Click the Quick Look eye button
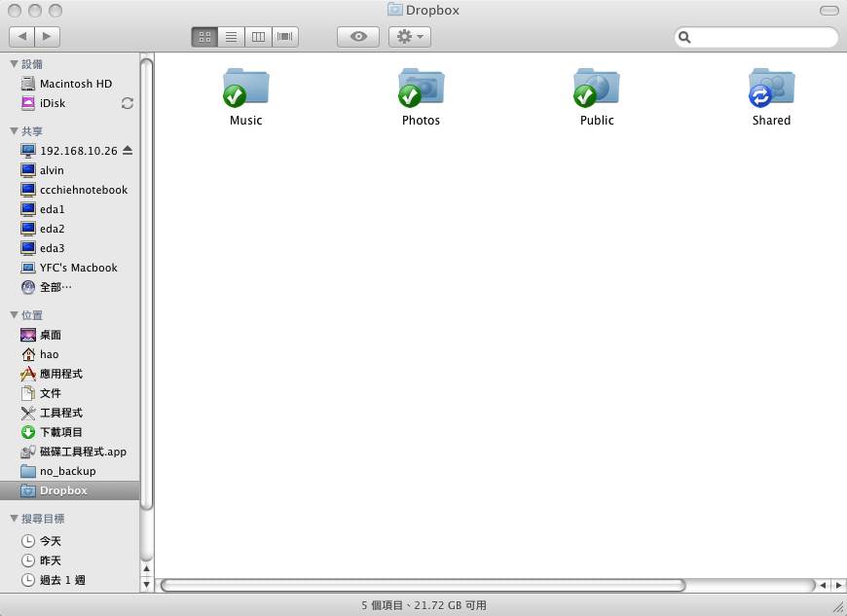The width and height of the screenshot is (847, 616). pos(358,37)
